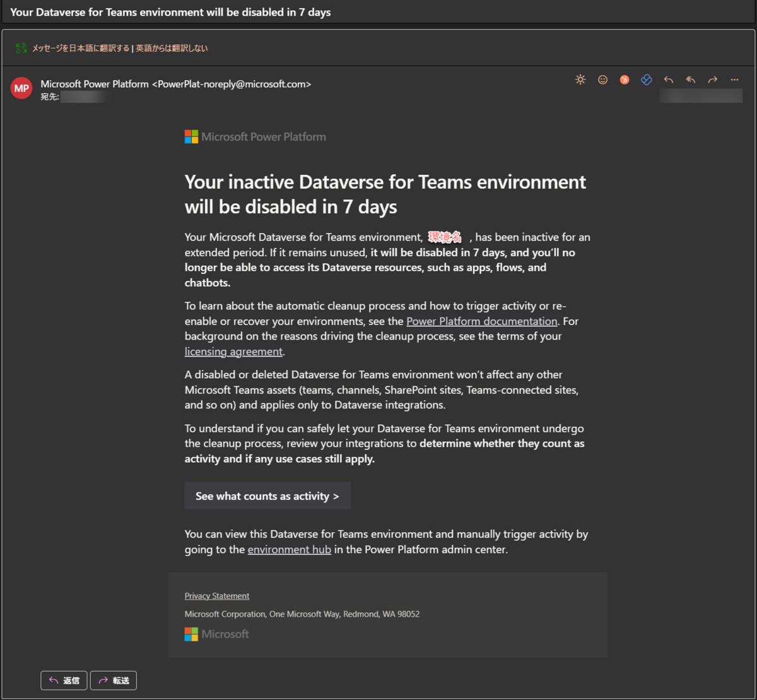Click the email heading about inactive Dataverse environment

pyautogui.click(x=385, y=194)
